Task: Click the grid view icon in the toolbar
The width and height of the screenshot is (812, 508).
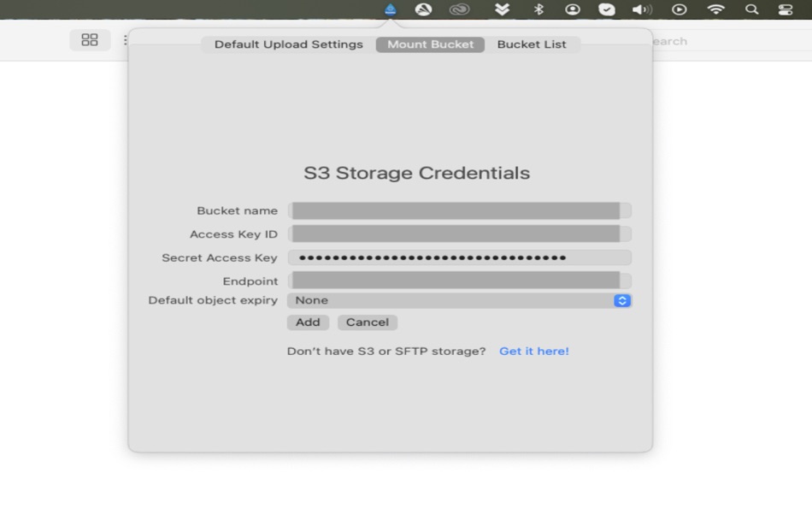Action: (91, 39)
